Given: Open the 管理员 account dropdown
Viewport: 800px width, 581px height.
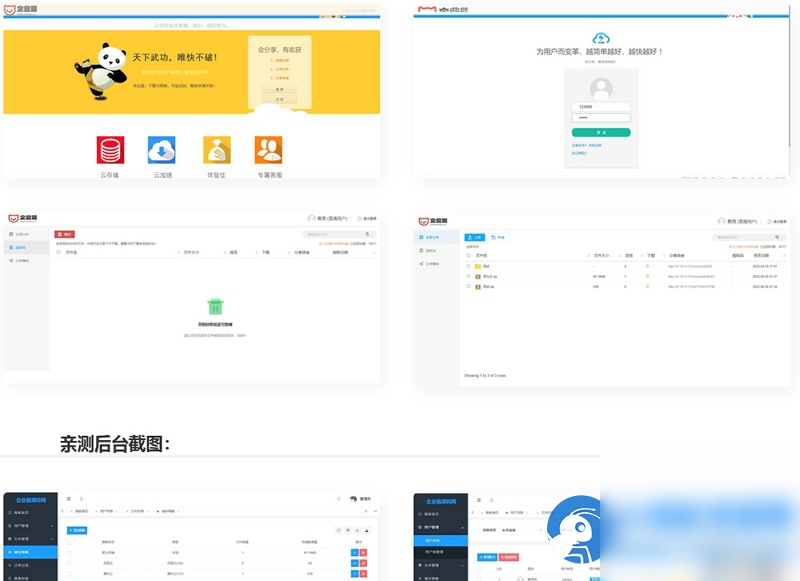Looking at the screenshot, I should click(x=360, y=499).
